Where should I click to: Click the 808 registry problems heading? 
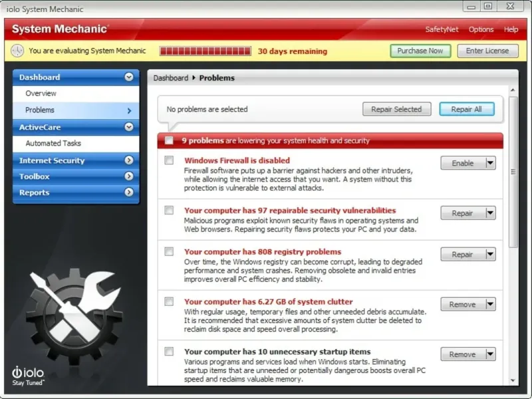pos(263,252)
